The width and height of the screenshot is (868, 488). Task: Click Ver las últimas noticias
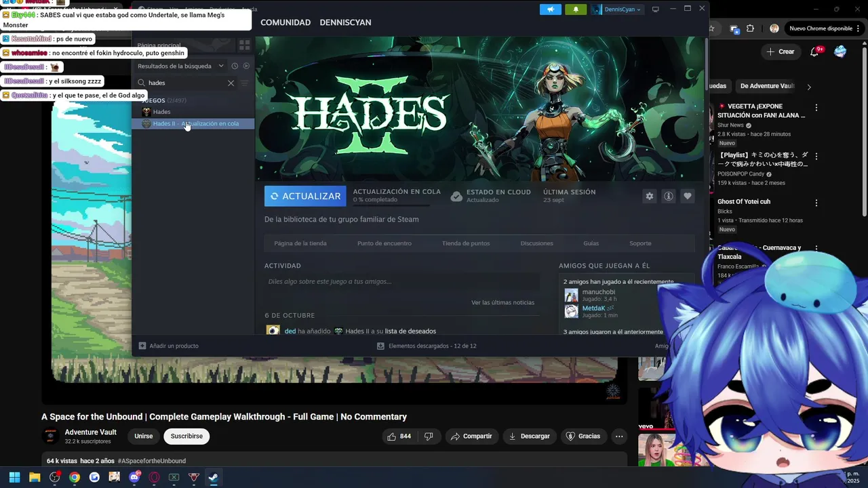point(502,302)
